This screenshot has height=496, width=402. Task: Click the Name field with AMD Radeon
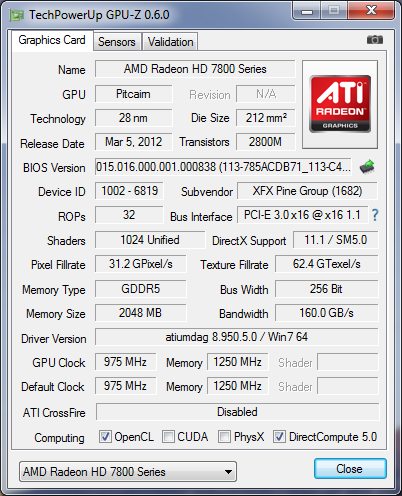195,69
